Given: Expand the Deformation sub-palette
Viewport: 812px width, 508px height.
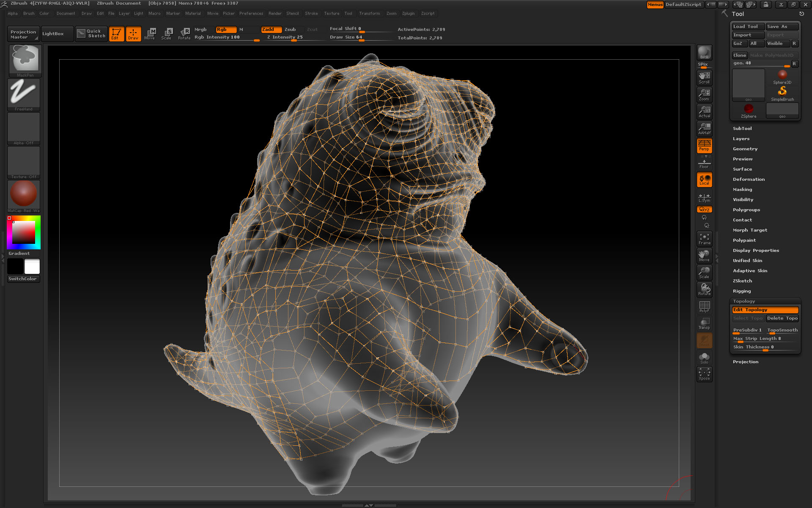Looking at the screenshot, I should [x=749, y=179].
